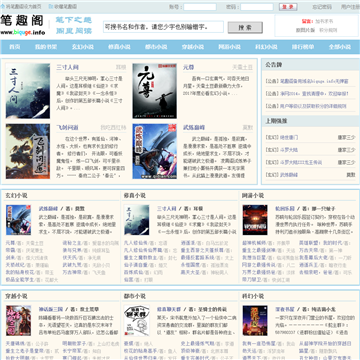This screenshot has width=360, height=360.
Task: Open 排行榜单 in the navigation bar
Action: 303,47
